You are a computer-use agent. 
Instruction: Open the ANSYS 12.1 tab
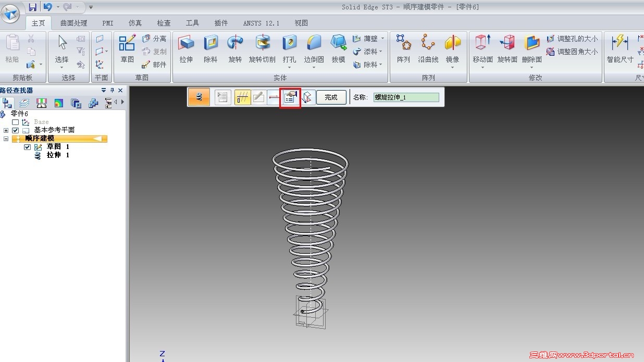click(261, 23)
